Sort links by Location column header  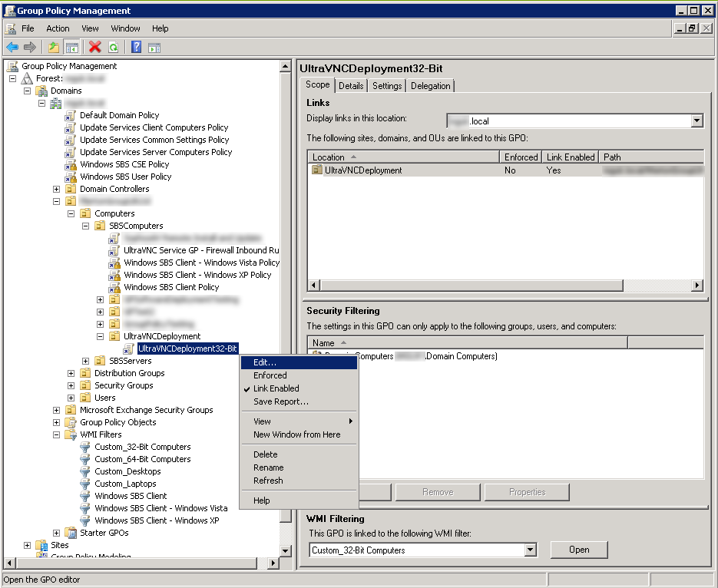click(403, 157)
